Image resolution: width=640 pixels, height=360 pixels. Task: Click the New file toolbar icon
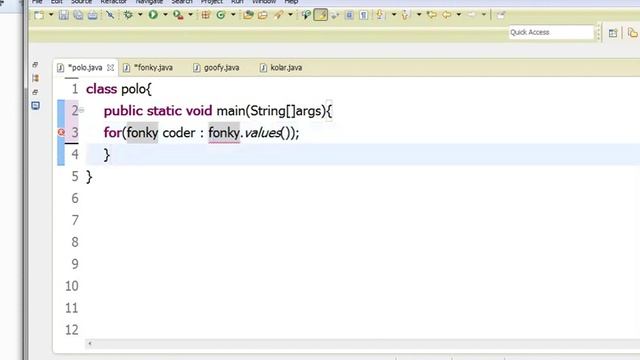[39, 15]
